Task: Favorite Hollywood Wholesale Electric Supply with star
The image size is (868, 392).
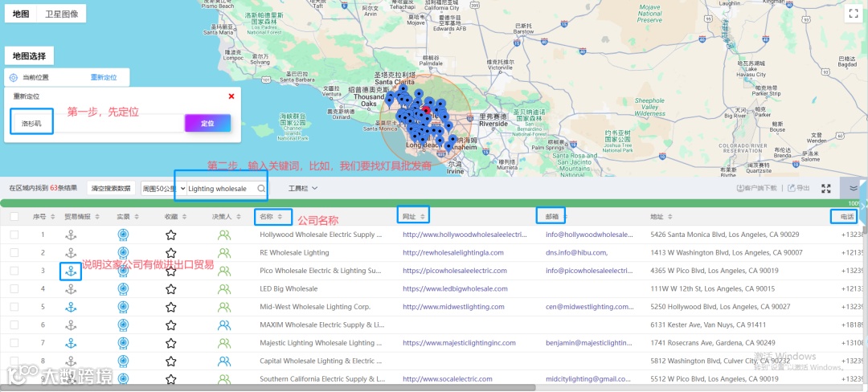Action: click(171, 235)
